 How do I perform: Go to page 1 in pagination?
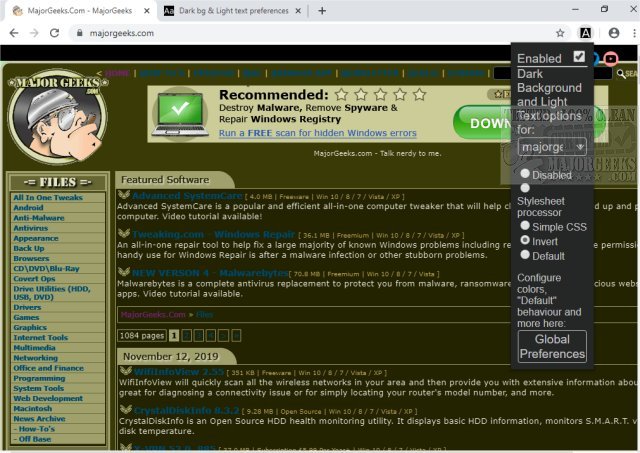pos(174,335)
